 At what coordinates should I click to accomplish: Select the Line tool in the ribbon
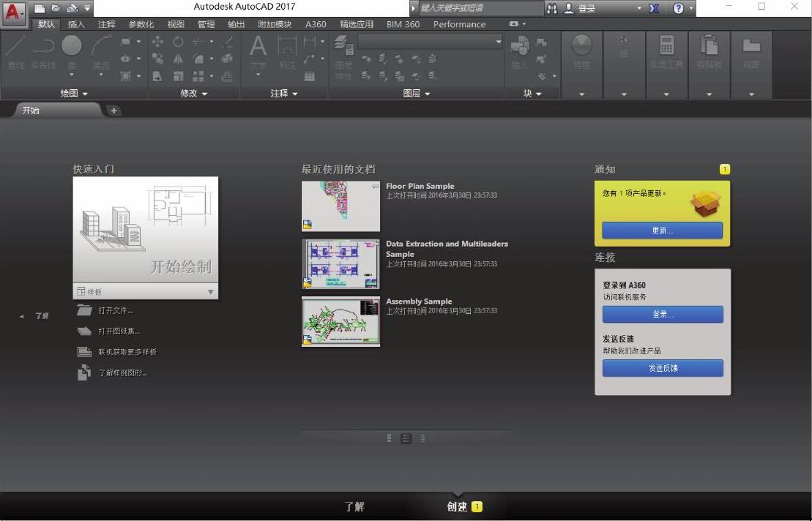click(15, 52)
